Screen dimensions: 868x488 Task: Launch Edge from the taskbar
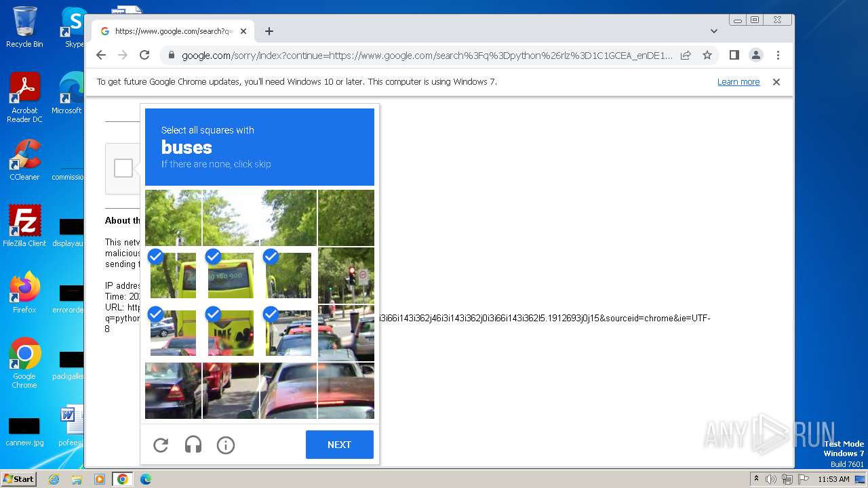coord(145,479)
